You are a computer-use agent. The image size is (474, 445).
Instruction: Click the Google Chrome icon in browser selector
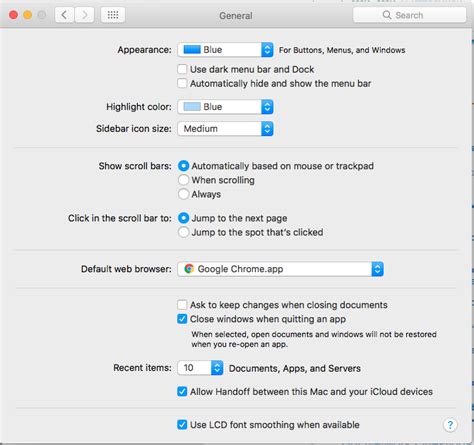tap(189, 269)
